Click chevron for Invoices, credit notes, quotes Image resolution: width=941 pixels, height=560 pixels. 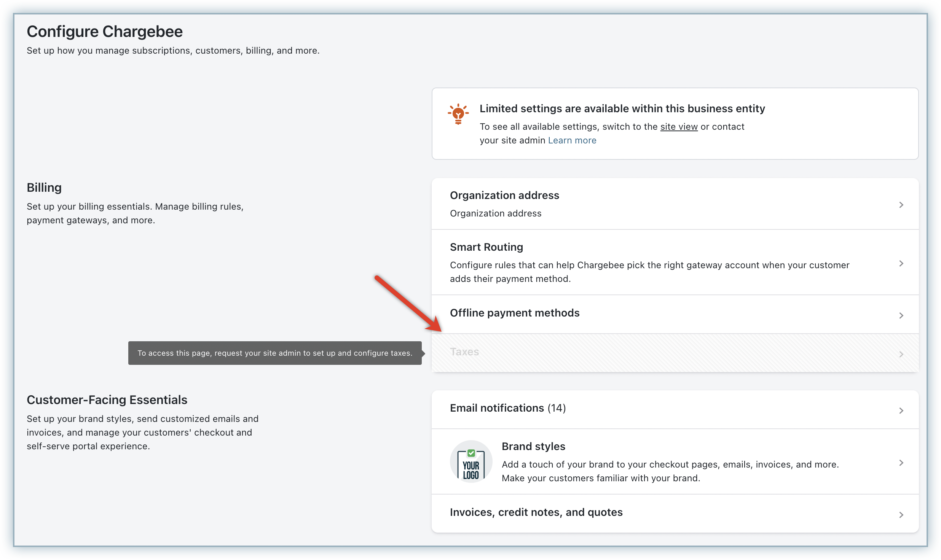click(x=901, y=515)
